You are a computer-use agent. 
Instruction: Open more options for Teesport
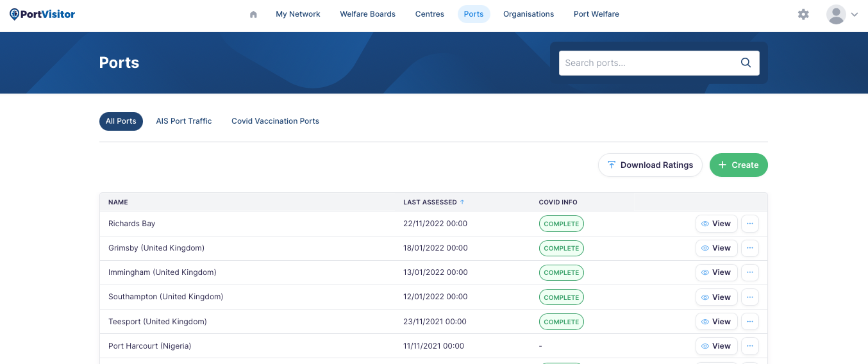coord(750,322)
